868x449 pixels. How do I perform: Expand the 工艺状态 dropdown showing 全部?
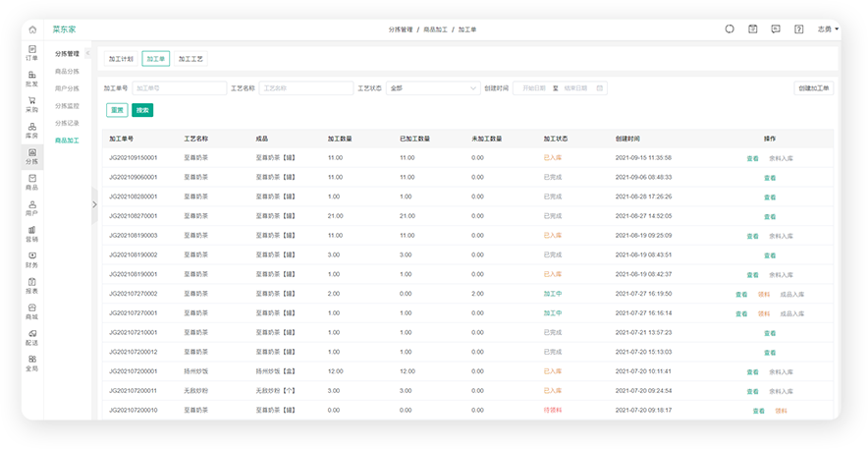click(432, 88)
